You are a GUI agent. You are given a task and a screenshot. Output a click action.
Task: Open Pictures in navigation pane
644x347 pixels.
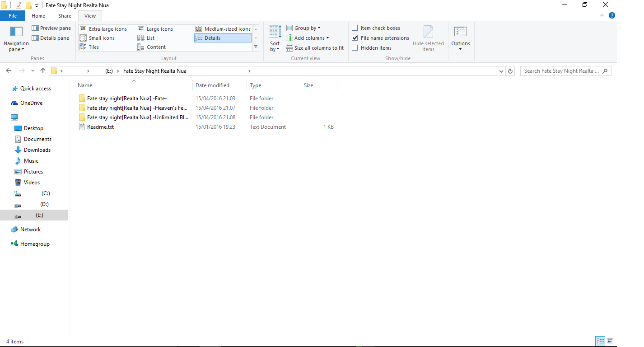coord(29,172)
